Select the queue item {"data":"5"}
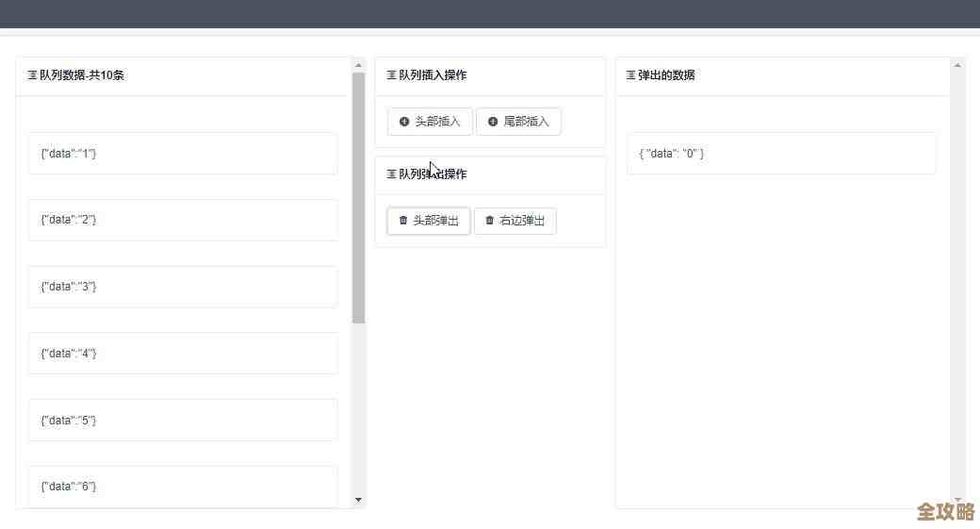 pos(183,421)
